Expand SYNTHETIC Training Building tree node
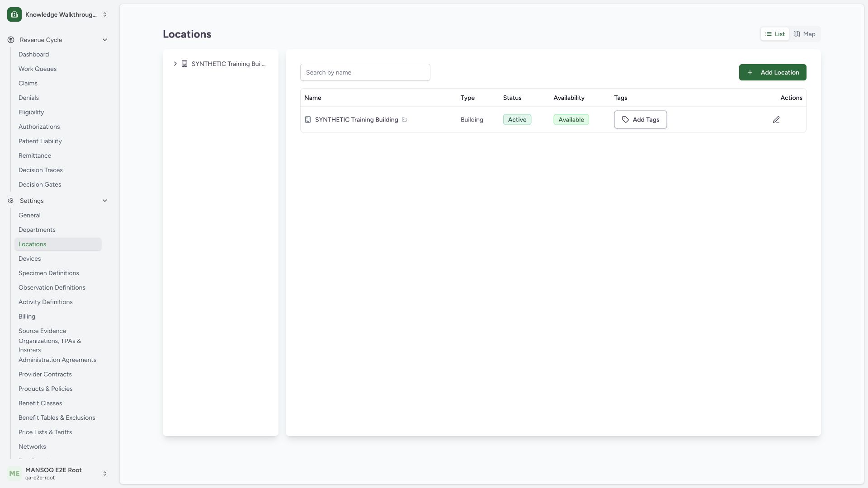The width and height of the screenshot is (868, 488). point(175,64)
